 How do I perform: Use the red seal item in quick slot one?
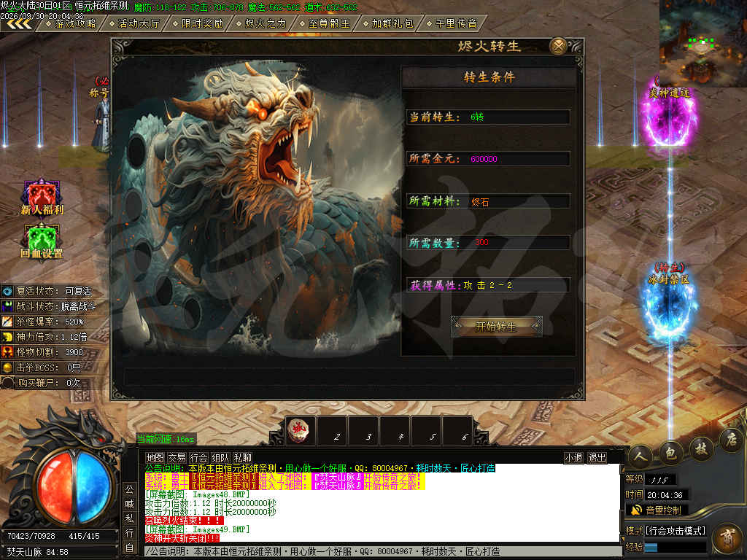pos(299,430)
